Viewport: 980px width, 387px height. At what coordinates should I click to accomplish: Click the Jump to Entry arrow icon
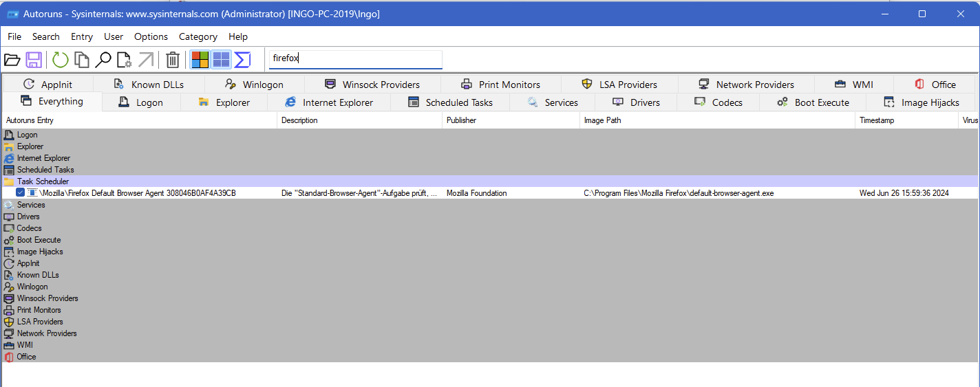(146, 60)
